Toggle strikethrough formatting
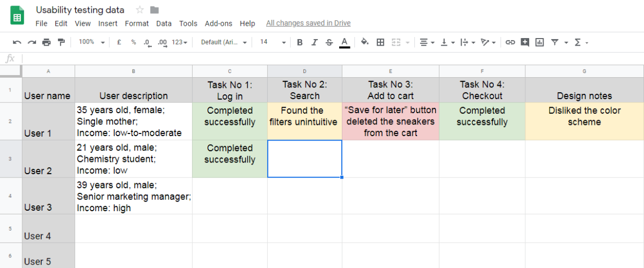The image size is (644, 268). tap(329, 42)
